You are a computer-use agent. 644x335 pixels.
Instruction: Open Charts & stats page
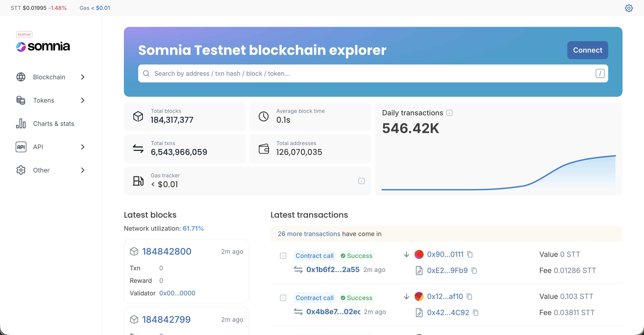click(x=51, y=123)
